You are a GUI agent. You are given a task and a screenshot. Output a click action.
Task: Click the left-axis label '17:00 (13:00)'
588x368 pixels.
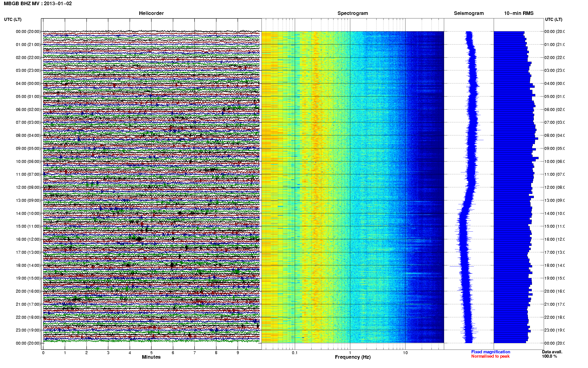pos(28,252)
